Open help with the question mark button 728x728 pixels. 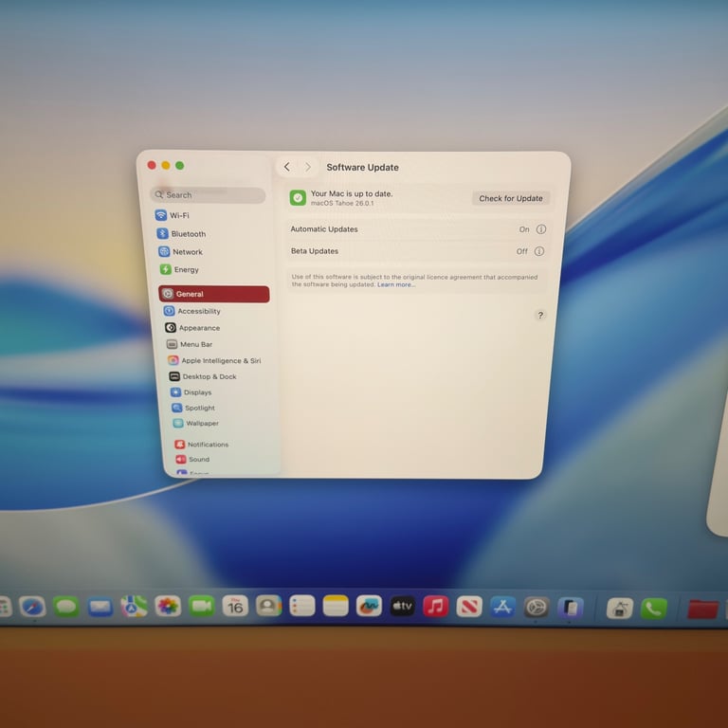(540, 316)
